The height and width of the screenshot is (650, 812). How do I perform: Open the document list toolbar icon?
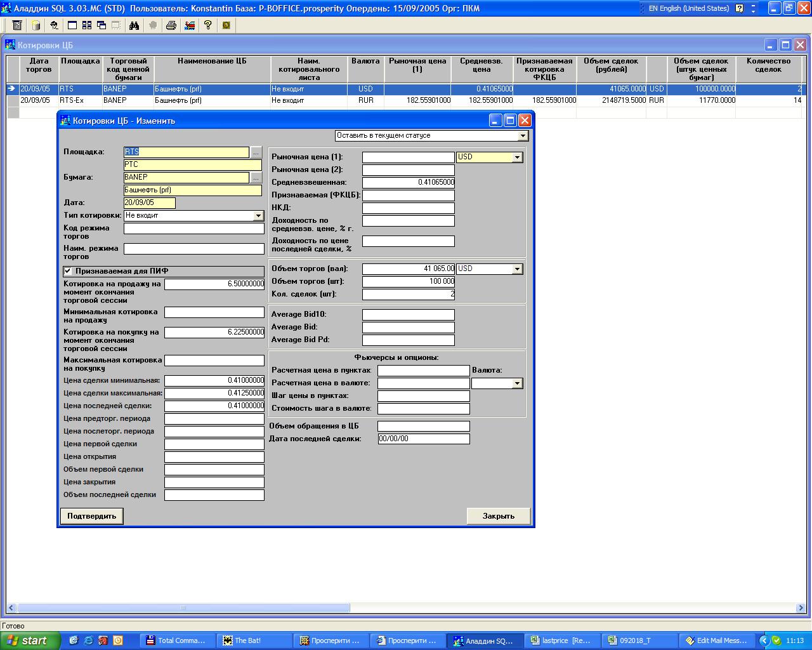coord(17,25)
